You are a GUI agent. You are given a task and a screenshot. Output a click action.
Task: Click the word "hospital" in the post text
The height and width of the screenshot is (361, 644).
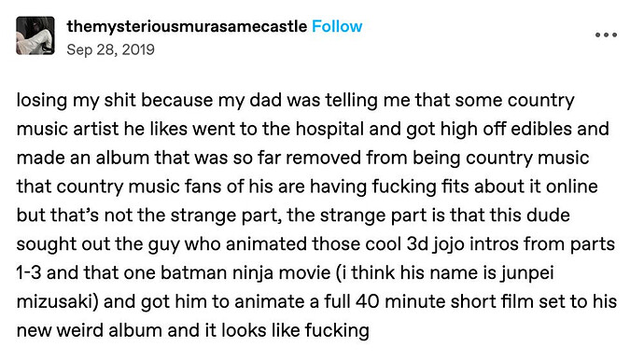329,129
